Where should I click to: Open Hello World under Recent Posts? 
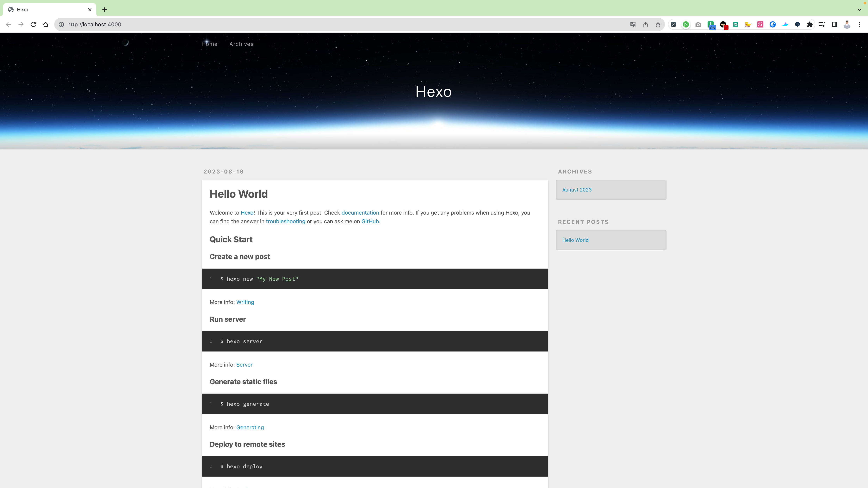tap(575, 240)
